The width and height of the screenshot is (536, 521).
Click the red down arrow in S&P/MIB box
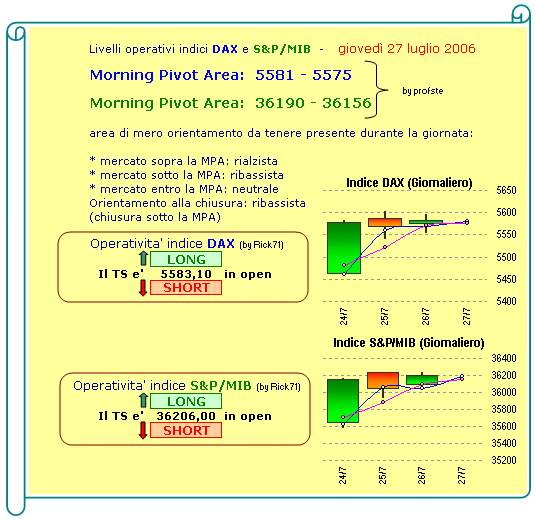point(143,430)
